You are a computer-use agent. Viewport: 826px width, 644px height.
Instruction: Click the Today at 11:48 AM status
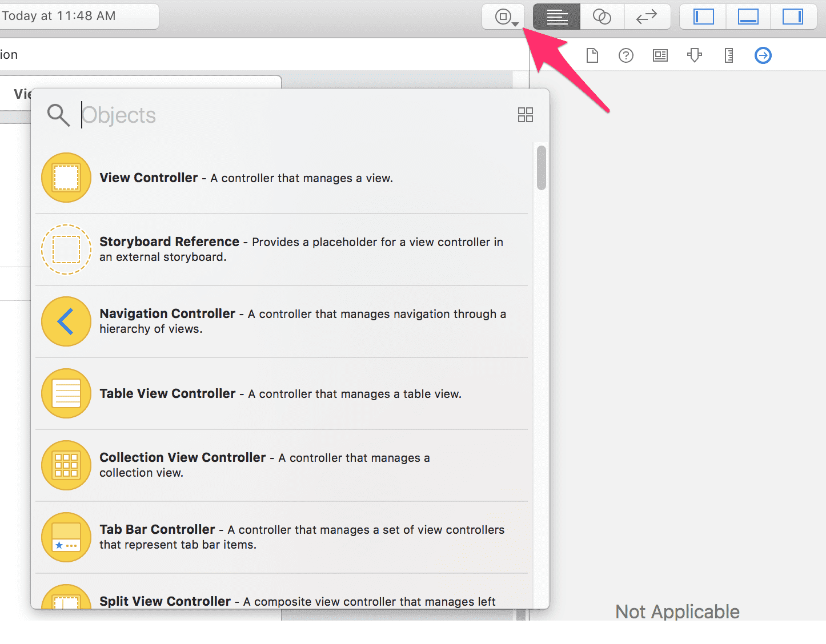click(x=58, y=16)
